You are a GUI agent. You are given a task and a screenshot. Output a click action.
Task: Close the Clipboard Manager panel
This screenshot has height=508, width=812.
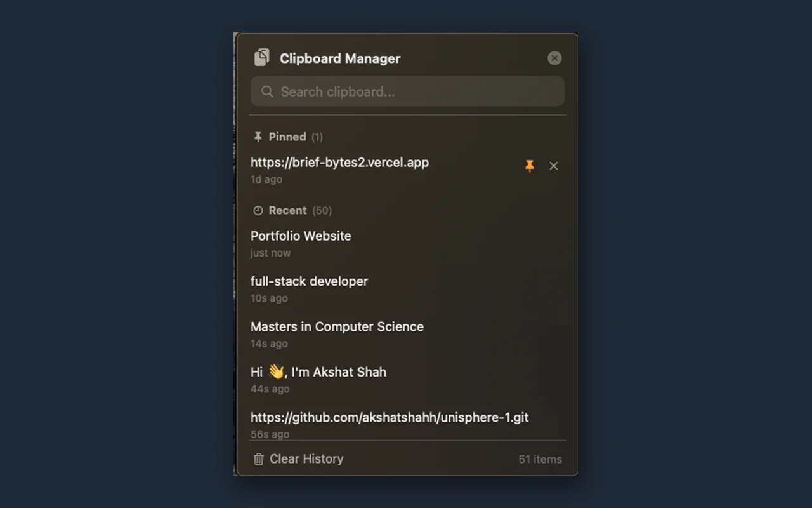(x=554, y=58)
